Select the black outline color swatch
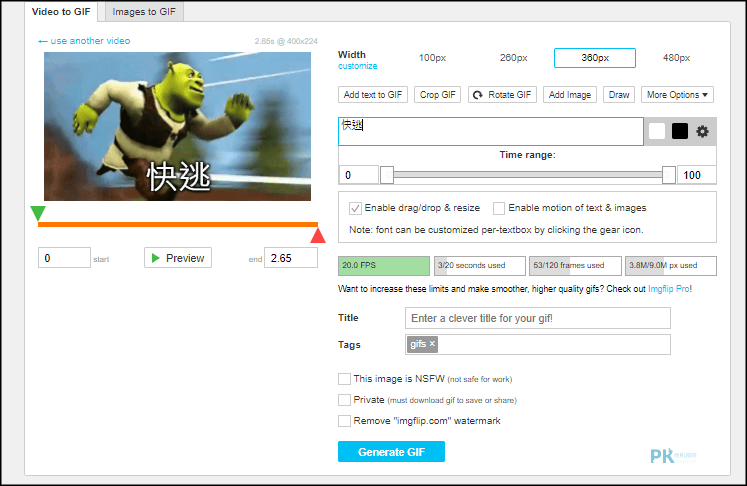Image resolution: width=747 pixels, height=486 pixels. [680, 131]
